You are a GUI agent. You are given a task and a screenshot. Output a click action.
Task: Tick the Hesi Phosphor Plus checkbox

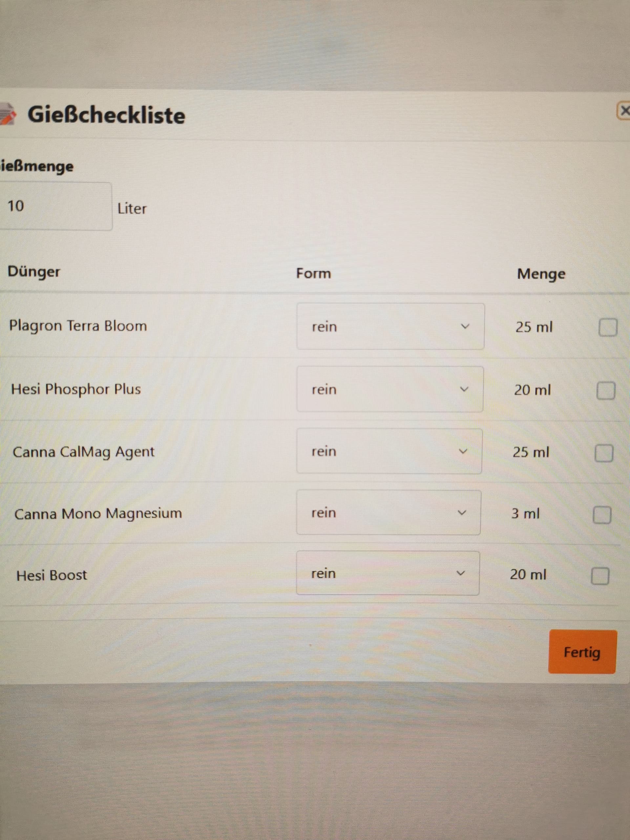606,390
